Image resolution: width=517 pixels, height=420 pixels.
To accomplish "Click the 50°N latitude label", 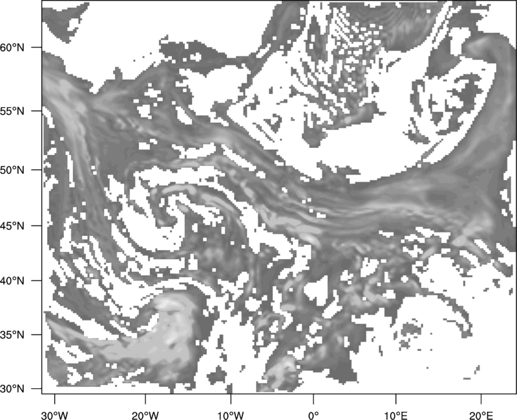I will 12,170.
